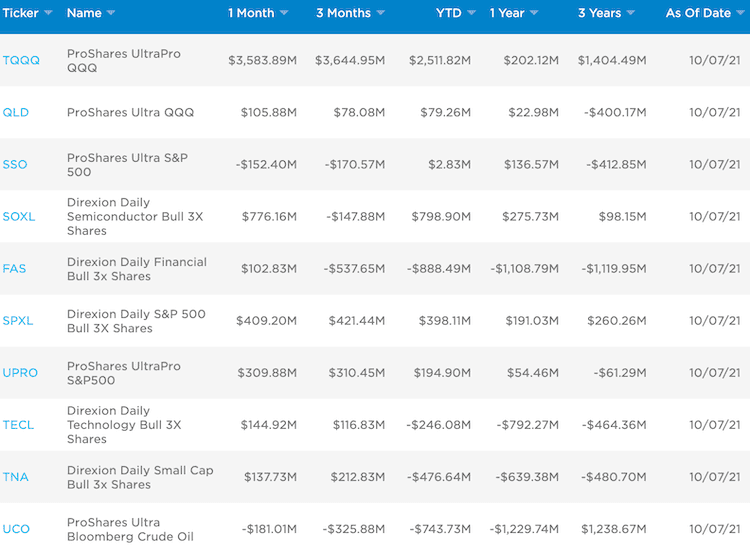Click UCO 3 Years value $1,238.67M
This screenshot has height=553, width=750.
(614, 529)
